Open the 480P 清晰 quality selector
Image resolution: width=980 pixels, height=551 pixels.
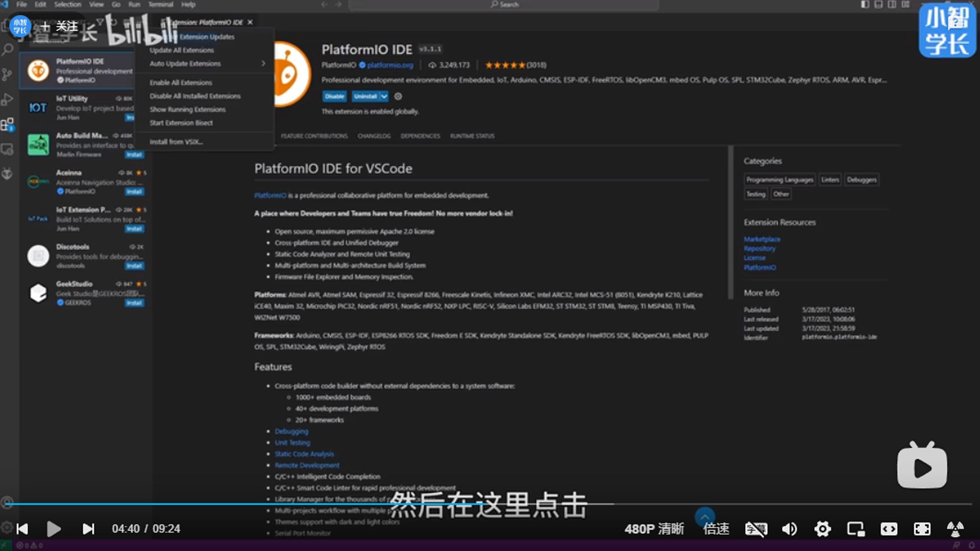click(654, 529)
